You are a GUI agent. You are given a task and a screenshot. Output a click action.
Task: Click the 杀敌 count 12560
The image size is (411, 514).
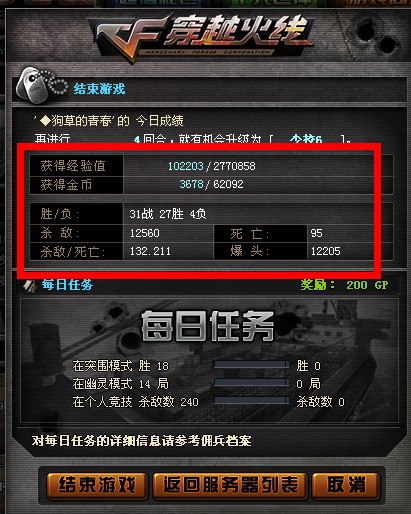[144, 233]
